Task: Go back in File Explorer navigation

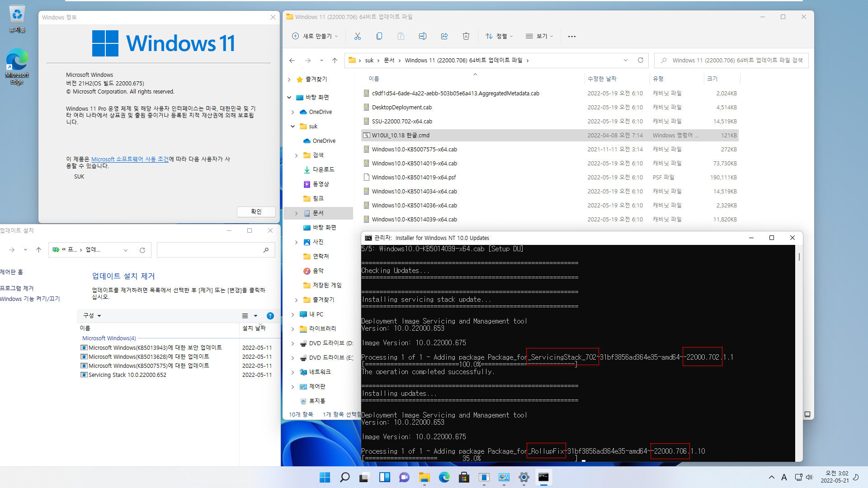Action: coord(292,61)
